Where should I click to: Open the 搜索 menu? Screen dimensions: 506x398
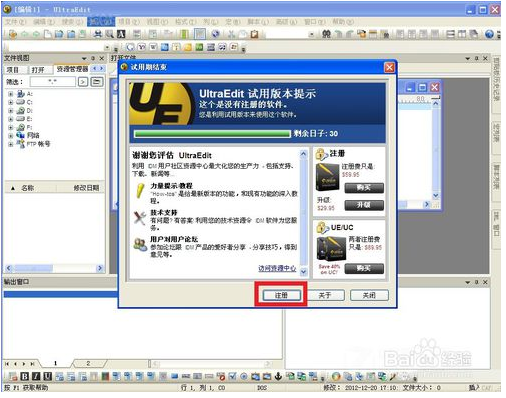point(72,22)
